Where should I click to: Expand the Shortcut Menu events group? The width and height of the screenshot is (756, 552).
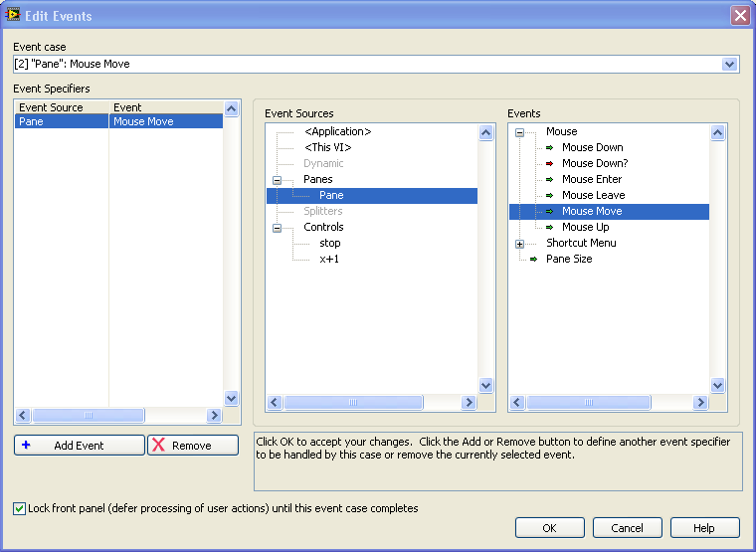tap(519, 244)
